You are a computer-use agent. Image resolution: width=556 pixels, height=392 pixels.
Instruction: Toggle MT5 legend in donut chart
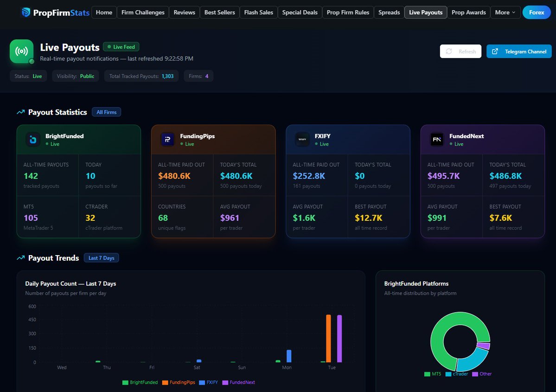point(433,374)
